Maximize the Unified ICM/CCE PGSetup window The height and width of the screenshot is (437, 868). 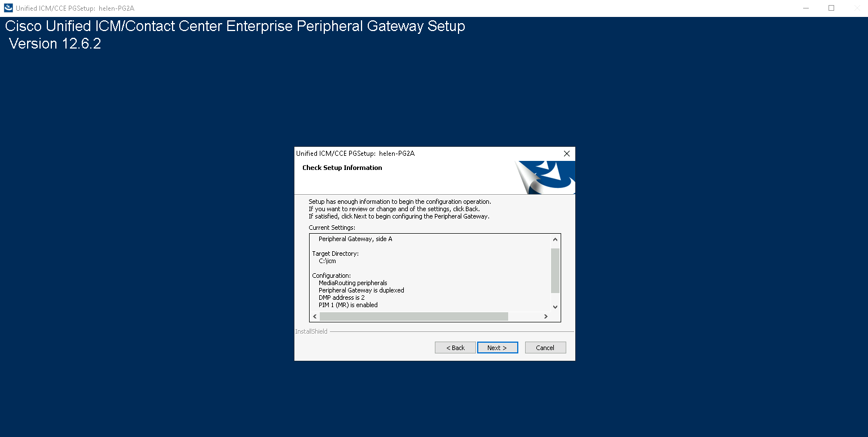pos(831,8)
